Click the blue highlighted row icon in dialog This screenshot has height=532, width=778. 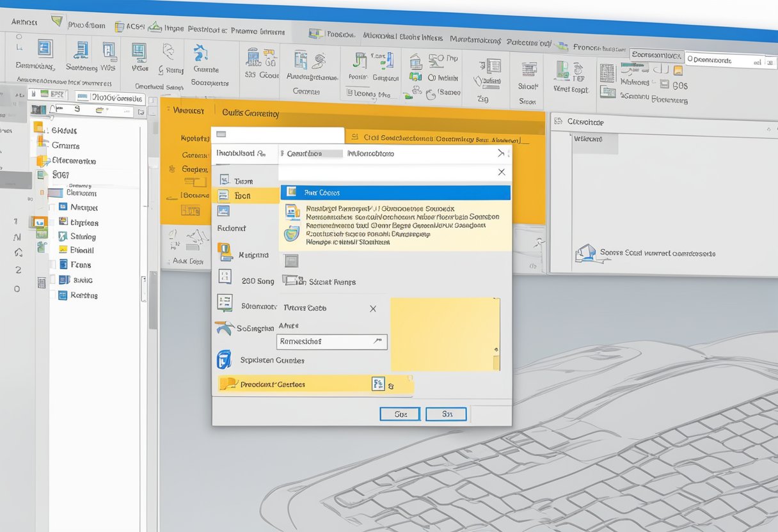[292, 192]
